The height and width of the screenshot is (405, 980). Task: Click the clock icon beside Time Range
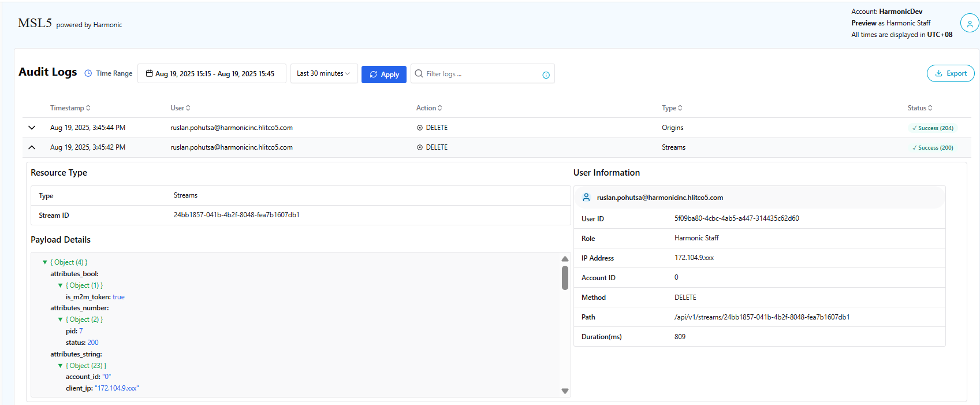pos(88,73)
